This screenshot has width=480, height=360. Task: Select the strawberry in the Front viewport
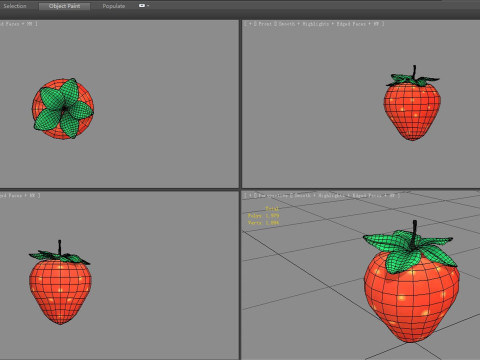pyautogui.click(x=412, y=107)
